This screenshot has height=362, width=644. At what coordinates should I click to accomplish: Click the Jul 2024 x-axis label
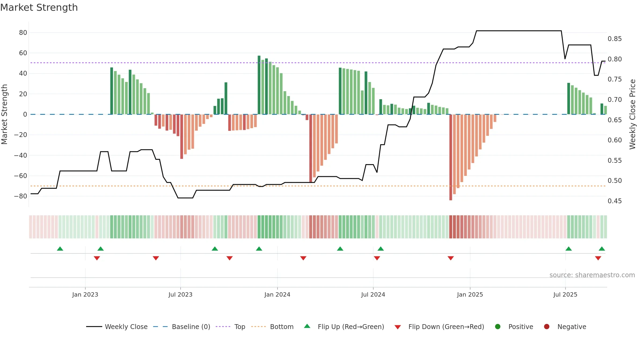[373, 294]
